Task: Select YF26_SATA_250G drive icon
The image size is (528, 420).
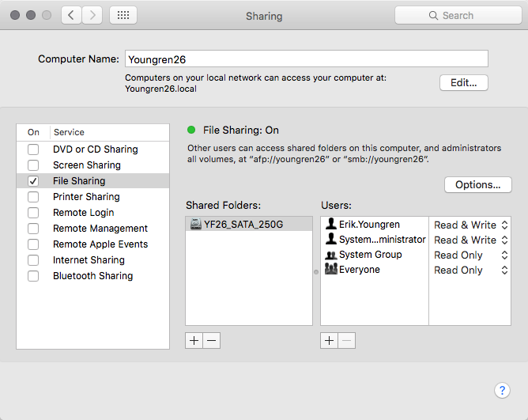Action: [196, 224]
